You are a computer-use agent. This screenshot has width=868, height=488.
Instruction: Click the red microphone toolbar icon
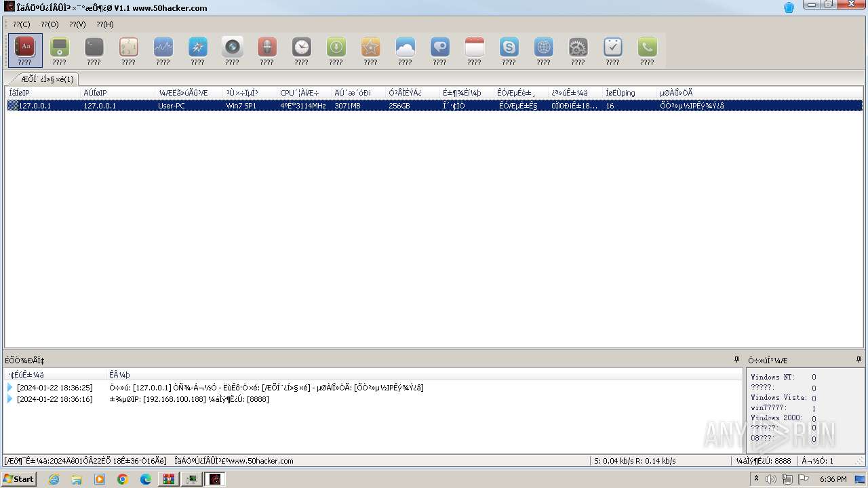[x=267, y=50]
